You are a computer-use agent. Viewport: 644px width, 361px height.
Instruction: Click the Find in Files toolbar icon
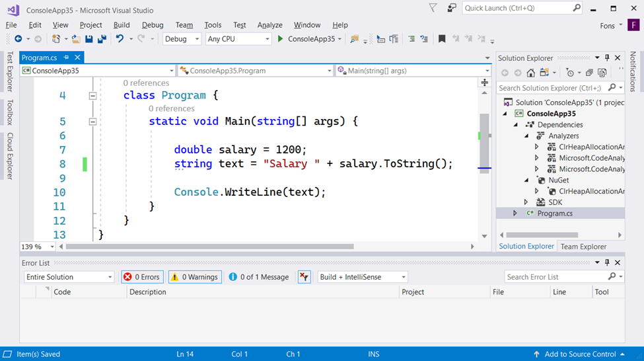[x=354, y=38]
